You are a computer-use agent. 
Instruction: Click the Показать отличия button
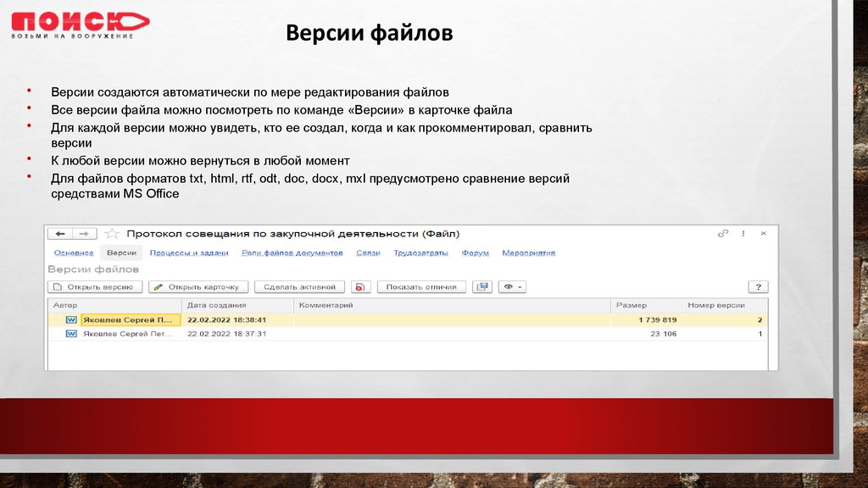(421, 287)
